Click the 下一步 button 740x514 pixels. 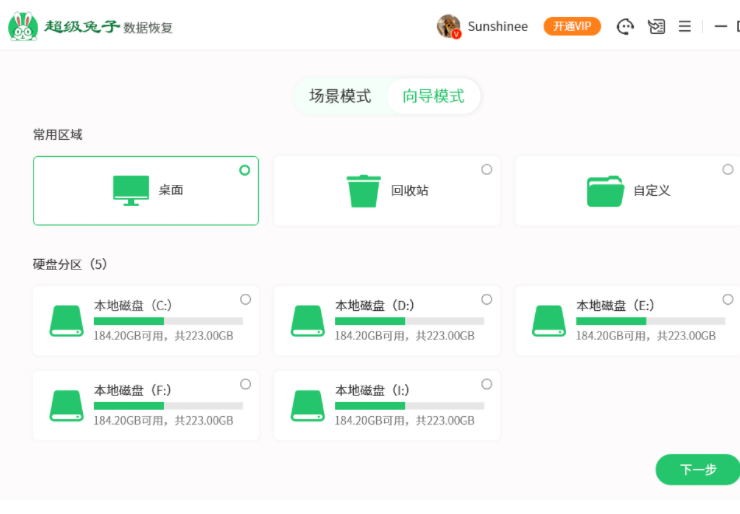[x=698, y=470]
